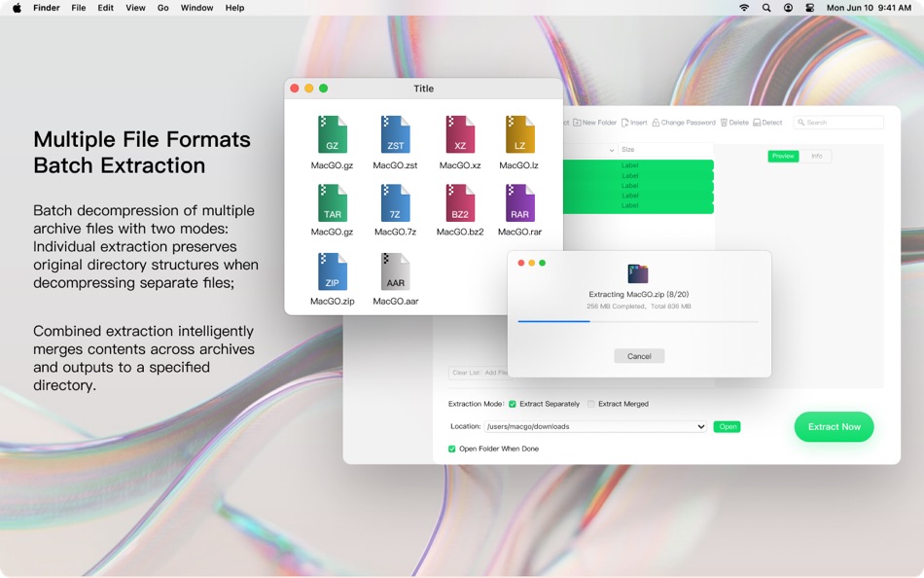Uncheck the Extract Separately checkbox
Screen dimensions: 924x578
click(512, 404)
